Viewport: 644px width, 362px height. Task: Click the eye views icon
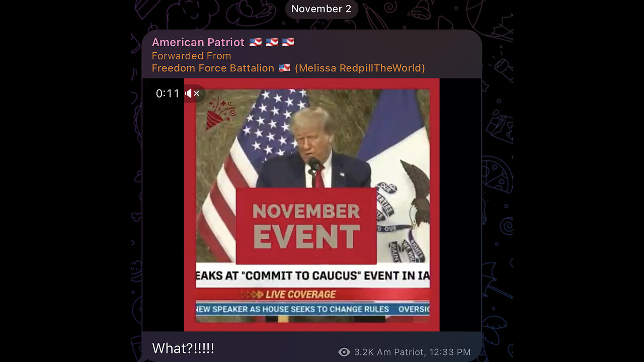344,352
